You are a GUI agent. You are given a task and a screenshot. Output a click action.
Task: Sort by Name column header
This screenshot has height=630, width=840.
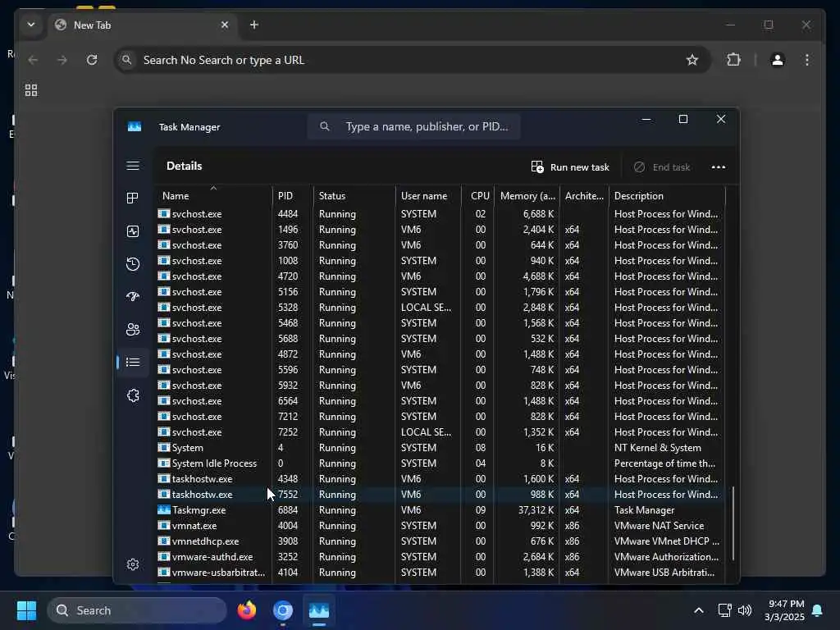(213, 195)
